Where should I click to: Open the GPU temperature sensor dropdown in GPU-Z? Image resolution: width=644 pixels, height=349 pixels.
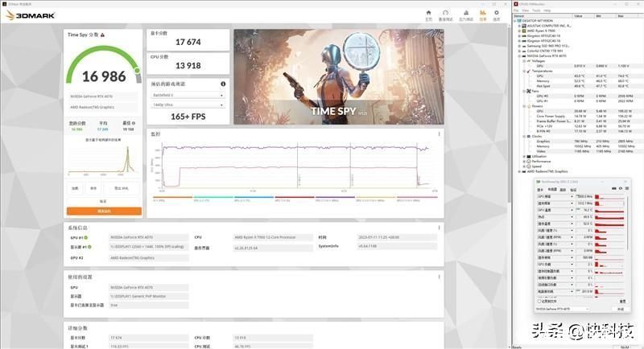pos(572,211)
